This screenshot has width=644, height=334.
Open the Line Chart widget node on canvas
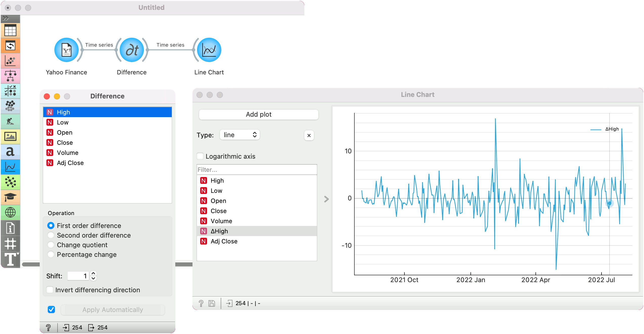coord(209,50)
